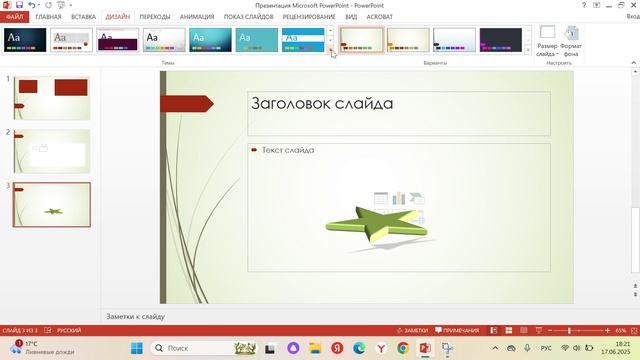Open Snipping Tool from taskbar
The image size is (640, 360).
pos(447,348)
